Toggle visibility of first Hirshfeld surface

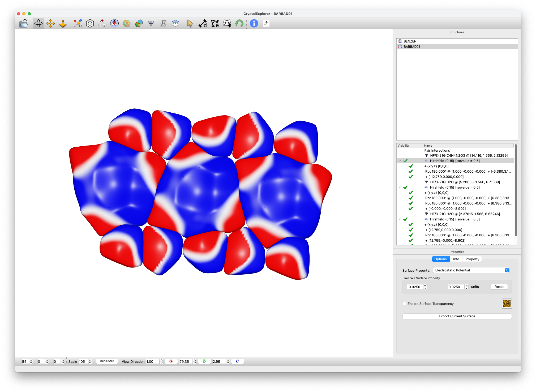pyautogui.click(x=405, y=161)
